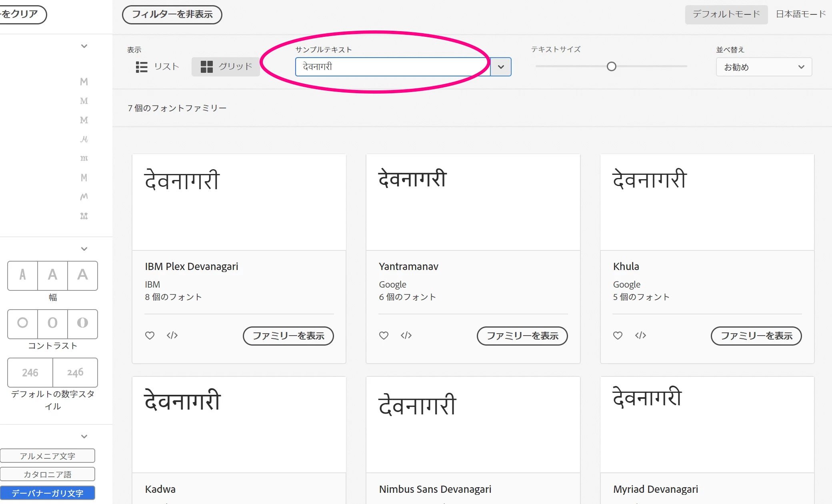Open the Myriad Devanagari font link
Screen dimensions: 832x504
pyautogui.click(x=656, y=489)
